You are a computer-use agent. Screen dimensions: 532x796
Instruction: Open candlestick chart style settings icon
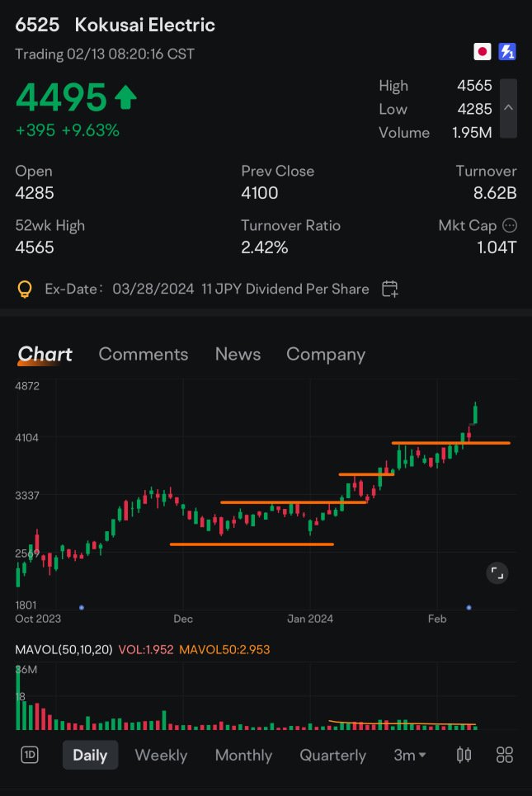pyautogui.click(x=464, y=755)
